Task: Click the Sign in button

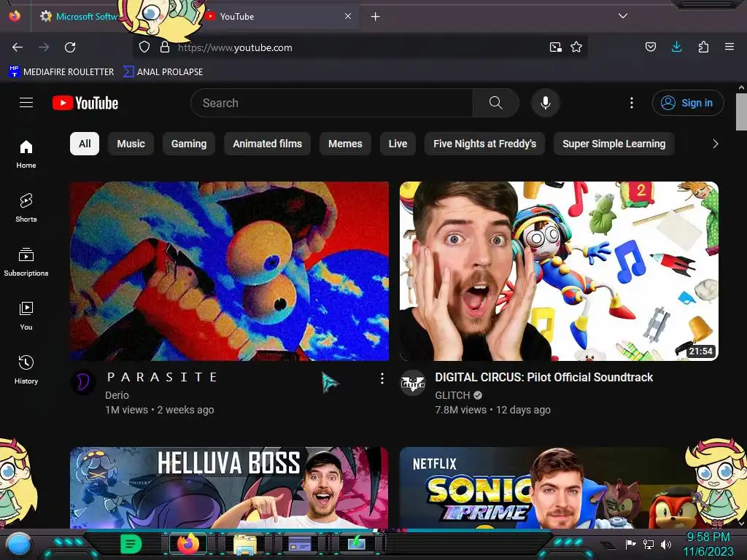Action: pos(688,103)
